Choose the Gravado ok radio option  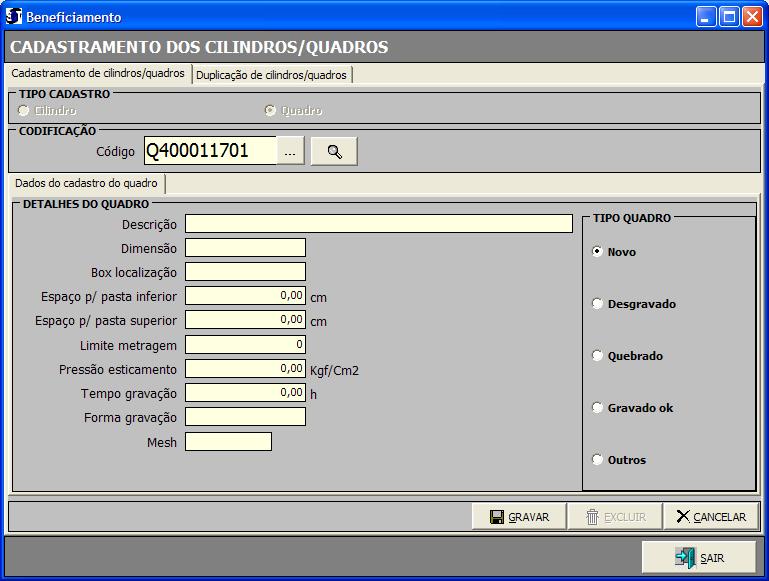(598, 408)
